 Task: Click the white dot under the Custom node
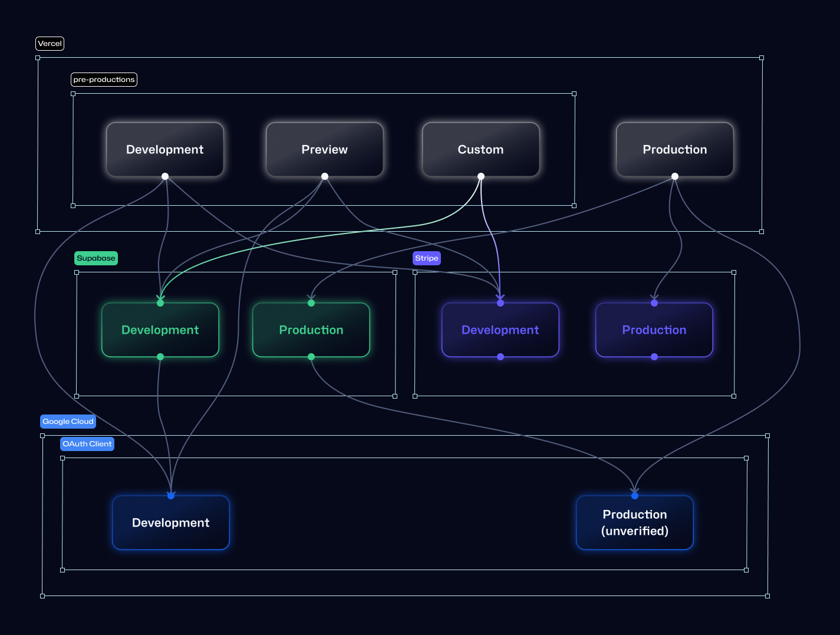[480, 176]
